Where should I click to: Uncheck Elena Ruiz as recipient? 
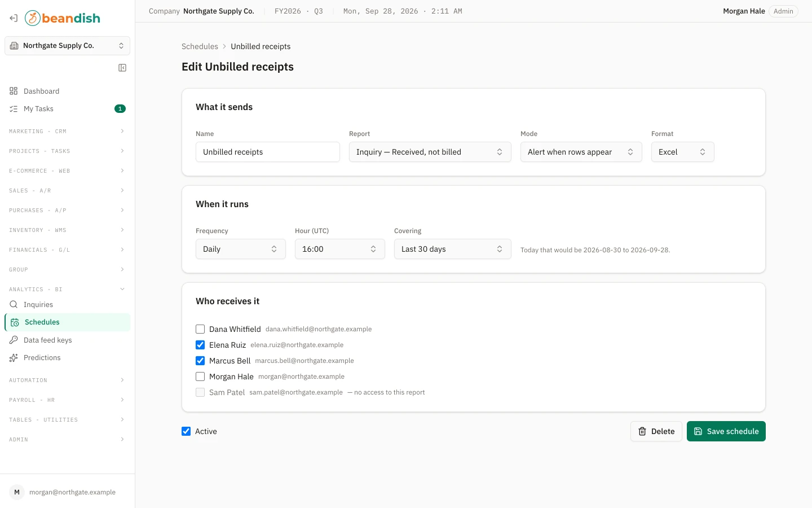(x=200, y=345)
